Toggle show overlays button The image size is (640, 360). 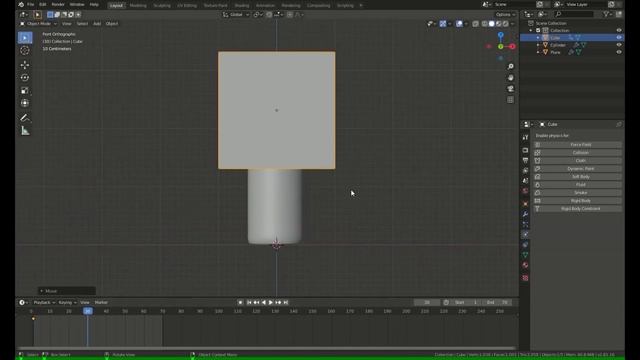[460, 24]
